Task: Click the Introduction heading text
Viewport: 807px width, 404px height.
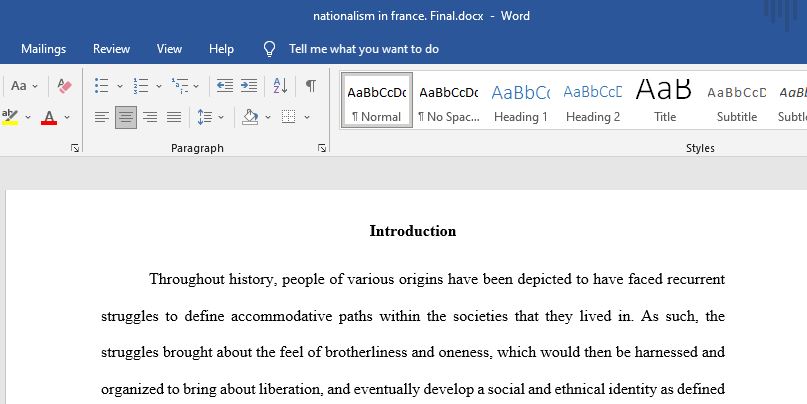Action: tap(413, 231)
